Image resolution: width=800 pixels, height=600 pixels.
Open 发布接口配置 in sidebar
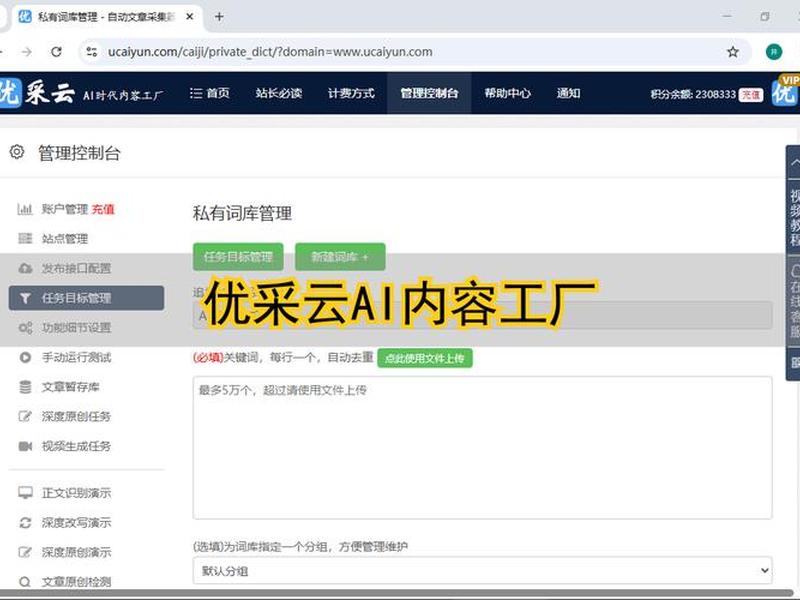pos(76,268)
